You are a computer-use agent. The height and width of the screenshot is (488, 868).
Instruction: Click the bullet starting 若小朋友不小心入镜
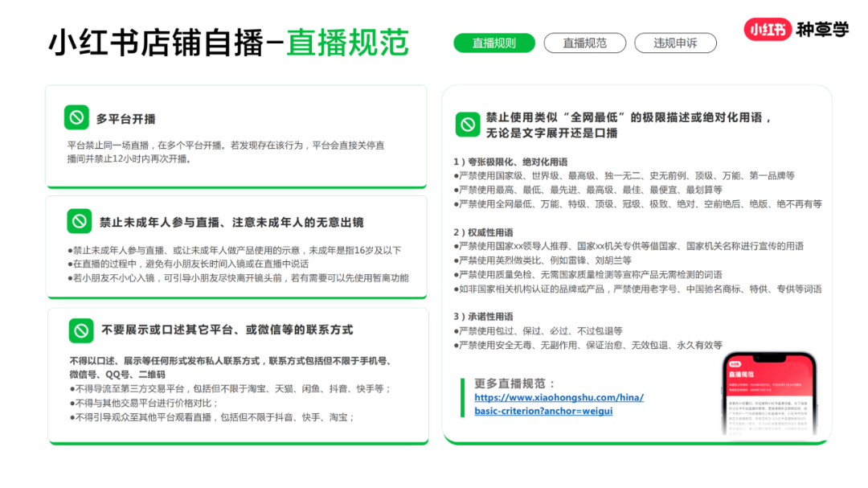click(238, 278)
